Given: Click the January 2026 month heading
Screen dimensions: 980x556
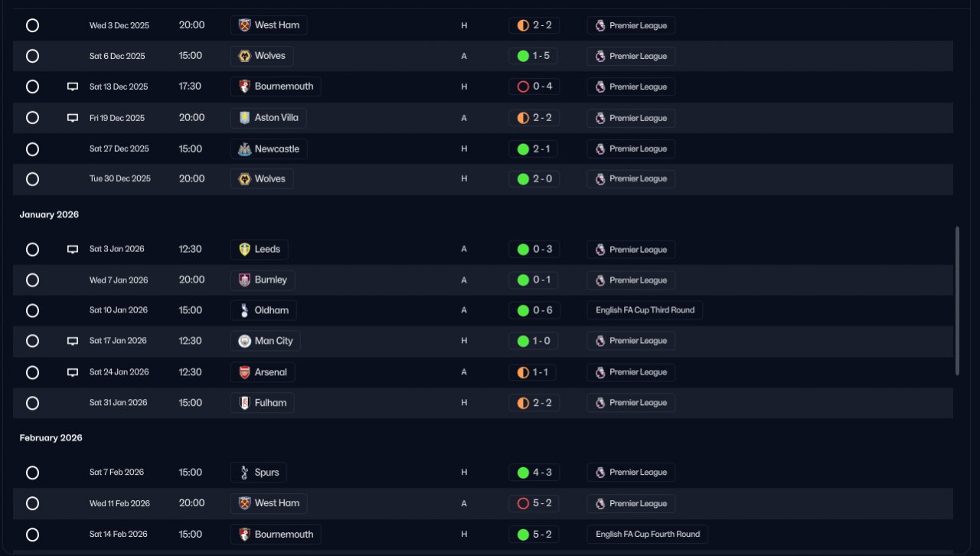Looking at the screenshot, I should [x=49, y=214].
